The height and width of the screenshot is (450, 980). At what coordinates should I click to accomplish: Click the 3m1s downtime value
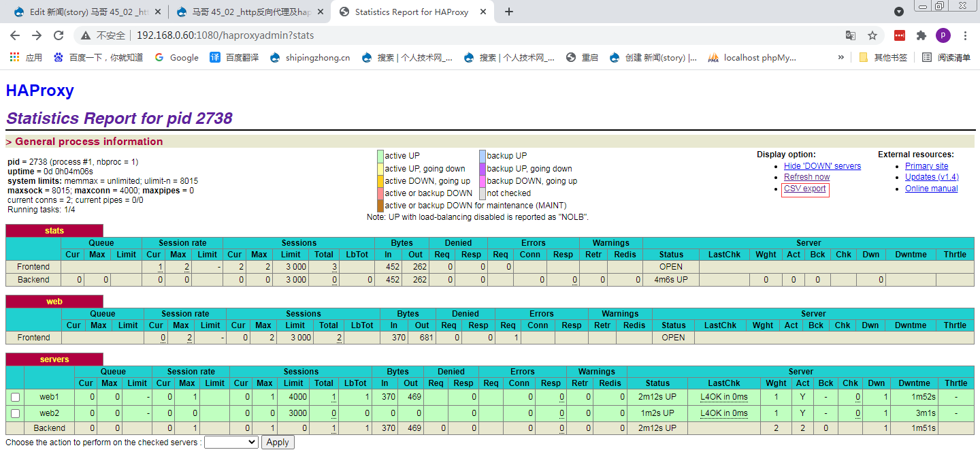(x=926, y=413)
